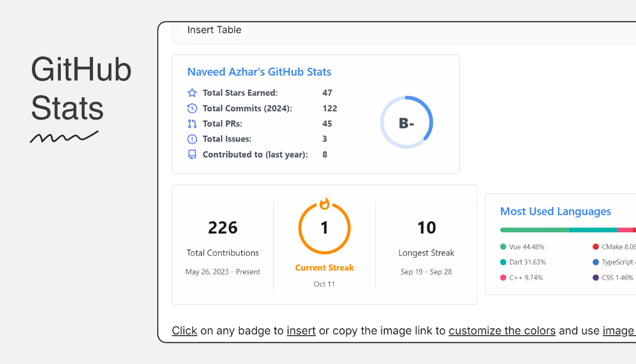The image size is (636, 364).
Task: Click the star icon beside Total Stars Earned
Action: pos(192,93)
